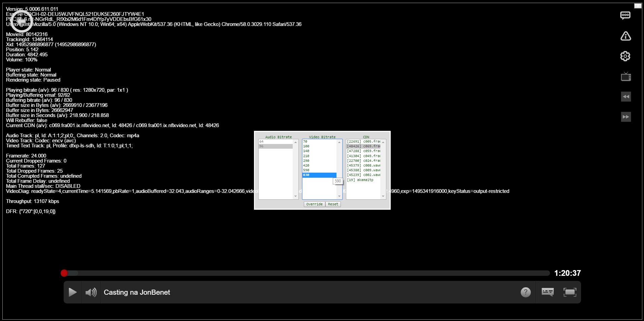
Task: Click the TV cast icon
Action: click(x=626, y=77)
